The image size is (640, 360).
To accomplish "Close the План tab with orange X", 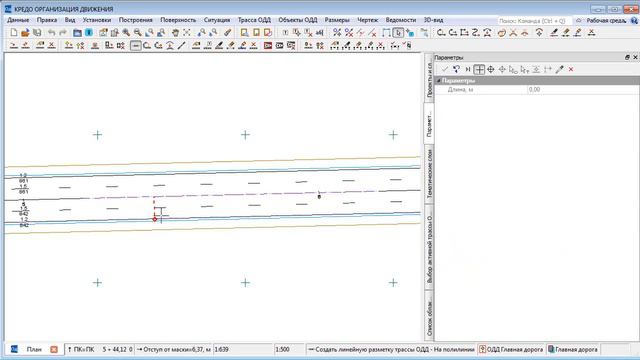I will tap(54, 349).
